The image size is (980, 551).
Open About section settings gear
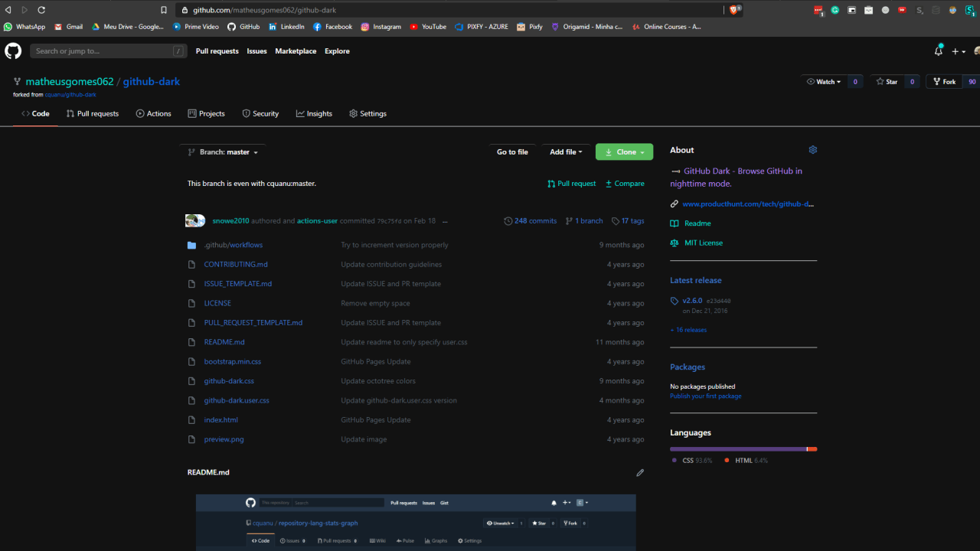(x=813, y=150)
